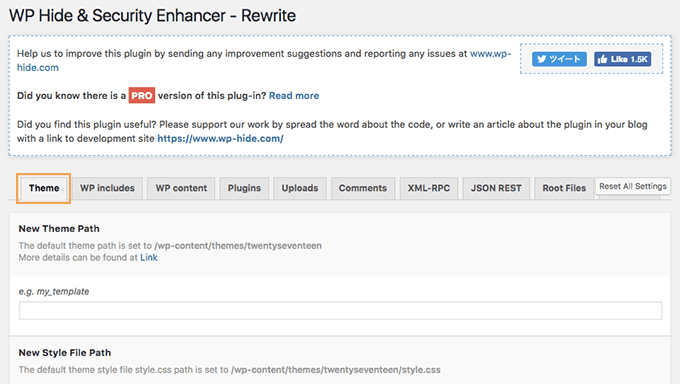Open the www.wp-hide.com link
The width and height of the screenshot is (680, 384).
(490, 54)
